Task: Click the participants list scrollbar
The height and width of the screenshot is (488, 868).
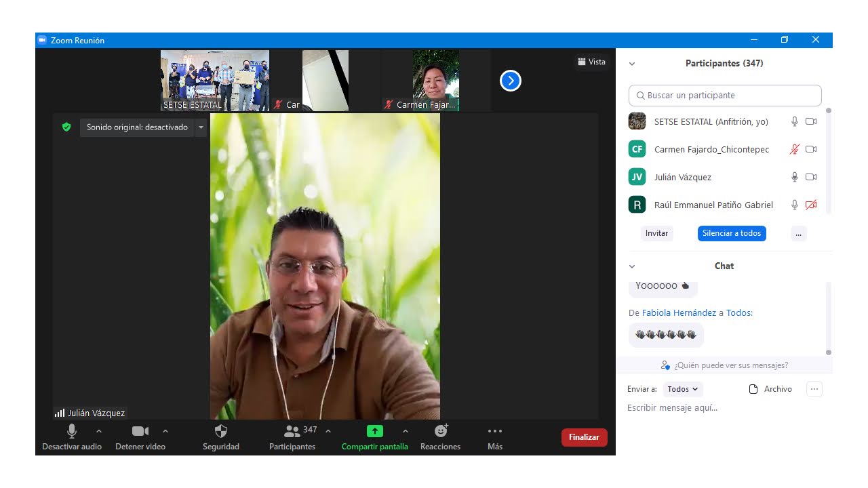Action: (829, 161)
